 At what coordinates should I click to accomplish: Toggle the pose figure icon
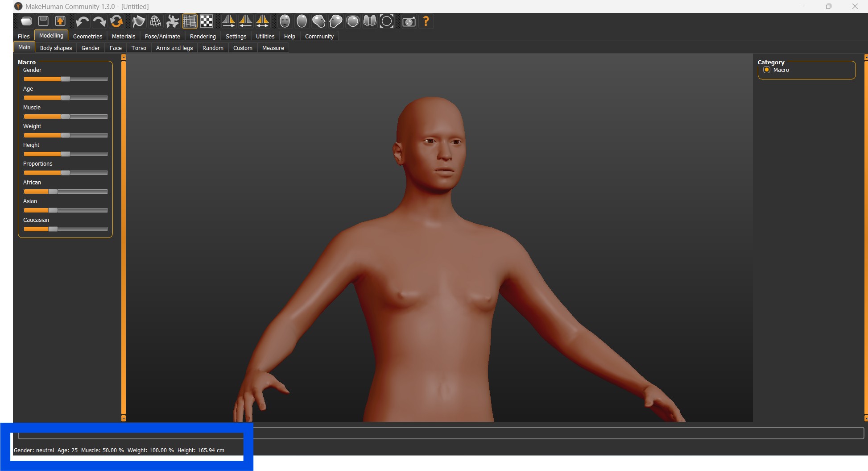173,21
